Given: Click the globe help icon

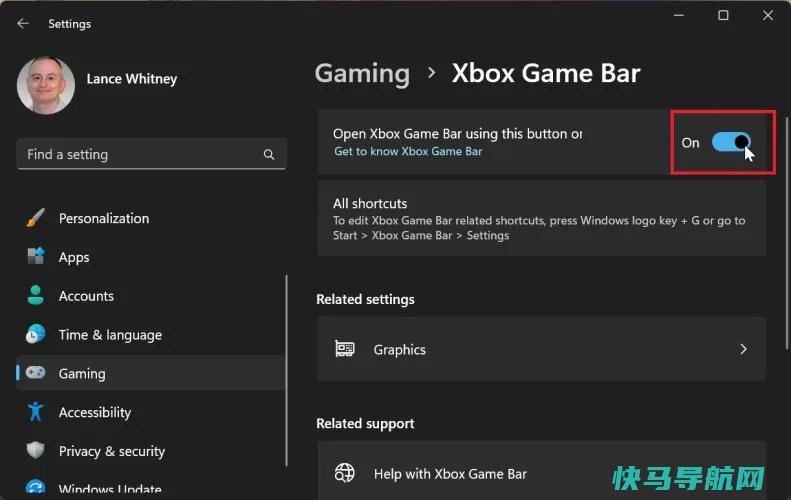Looking at the screenshot, I should click(x=345, y=473).
